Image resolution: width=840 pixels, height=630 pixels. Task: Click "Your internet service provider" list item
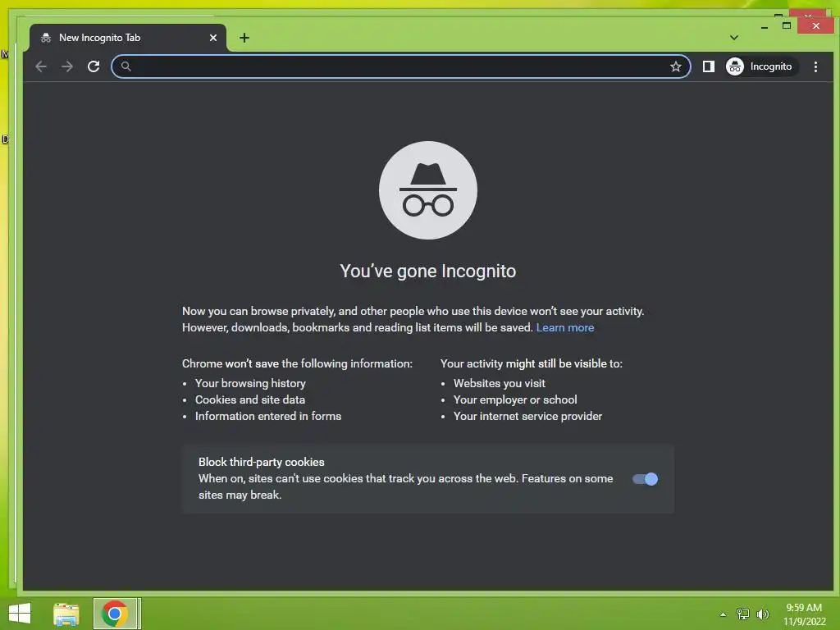527,416
